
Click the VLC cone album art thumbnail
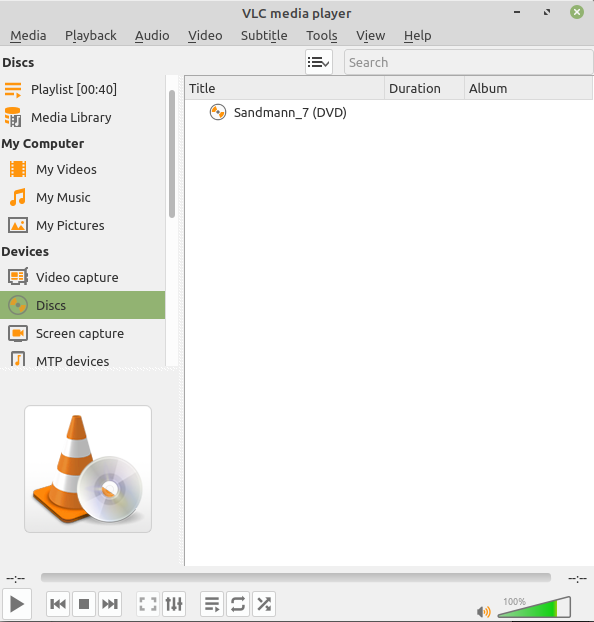point(88,469)
